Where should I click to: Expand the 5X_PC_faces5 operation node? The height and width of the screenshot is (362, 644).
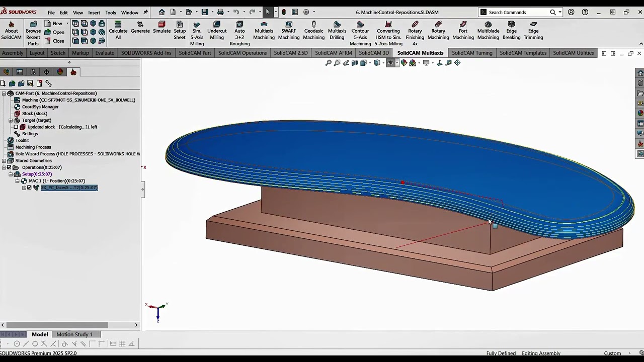[24, 188]
